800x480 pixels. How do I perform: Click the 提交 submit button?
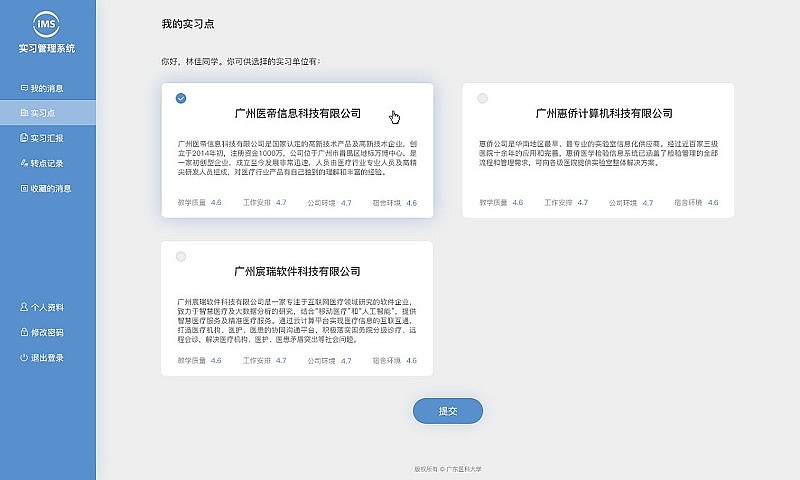[447, 411]
